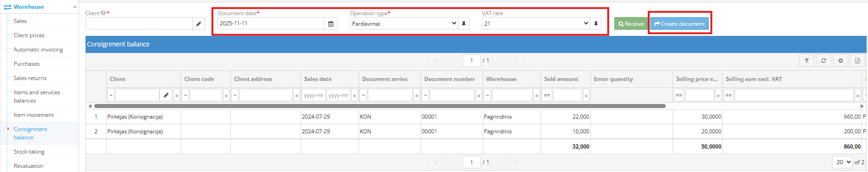
Task: Open the grid filter funnel icon
Action: 806,60
